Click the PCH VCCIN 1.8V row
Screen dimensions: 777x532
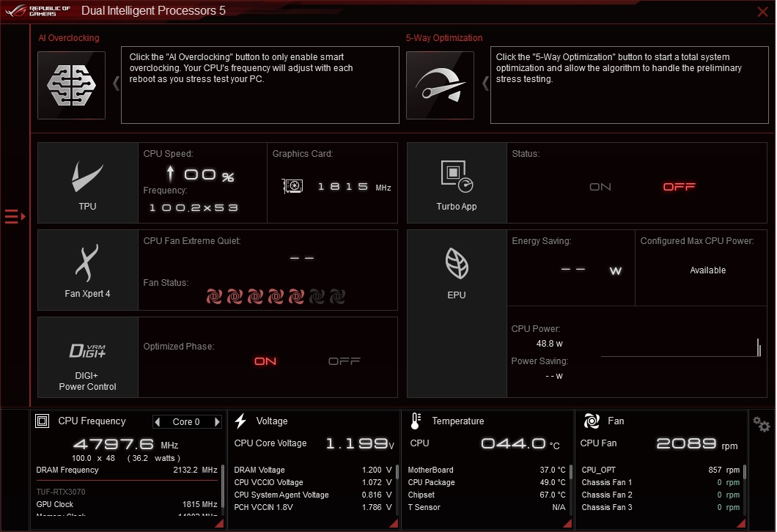point(313,507)
